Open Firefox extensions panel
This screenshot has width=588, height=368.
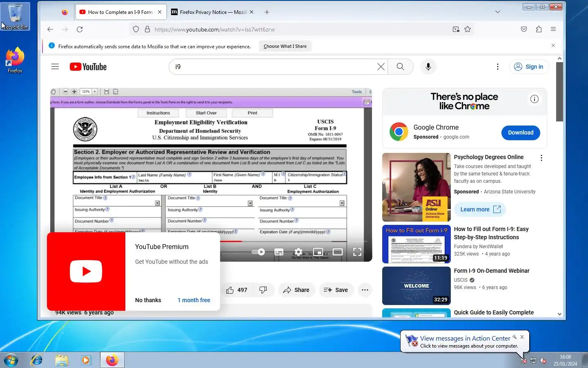[x=539, y=29]
